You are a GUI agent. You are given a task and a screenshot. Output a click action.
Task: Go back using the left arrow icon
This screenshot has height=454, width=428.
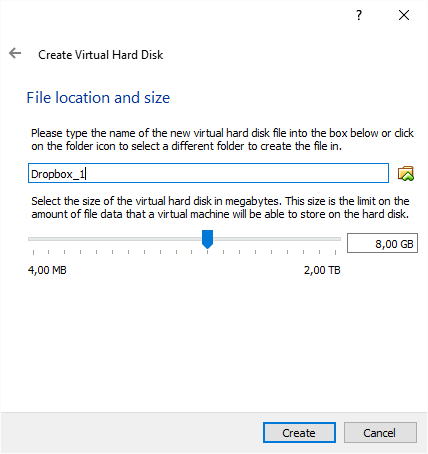click(x=15, y=53)
